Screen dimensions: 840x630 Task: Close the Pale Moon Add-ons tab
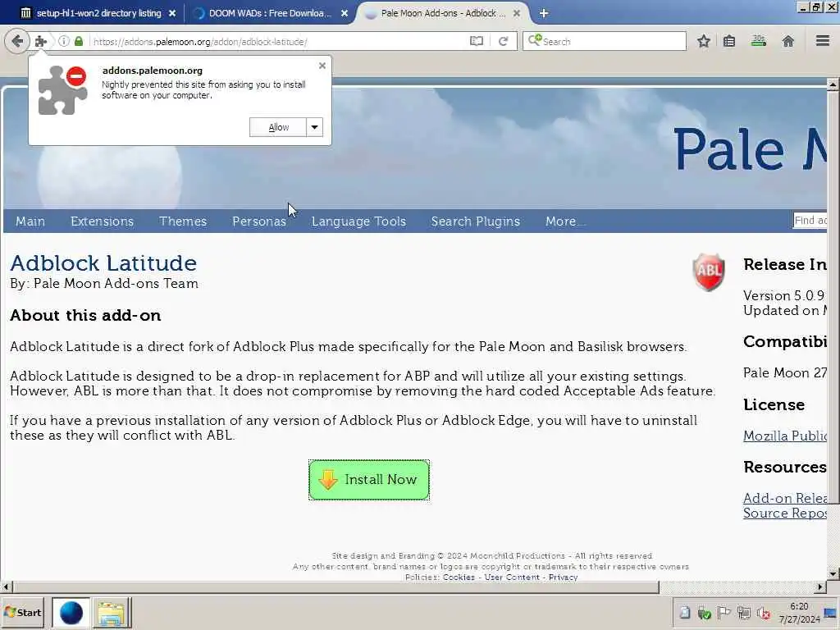[x=517, y=13]
